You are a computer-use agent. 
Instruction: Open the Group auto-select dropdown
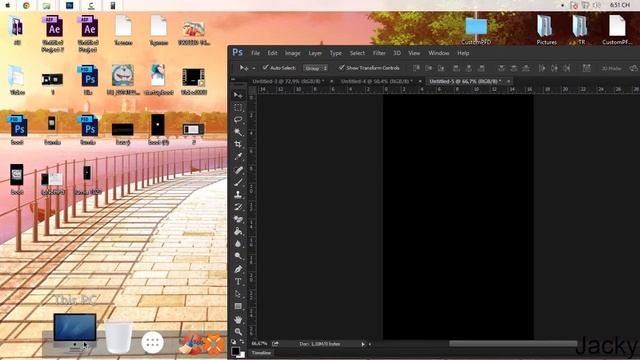tap(316, 68)
